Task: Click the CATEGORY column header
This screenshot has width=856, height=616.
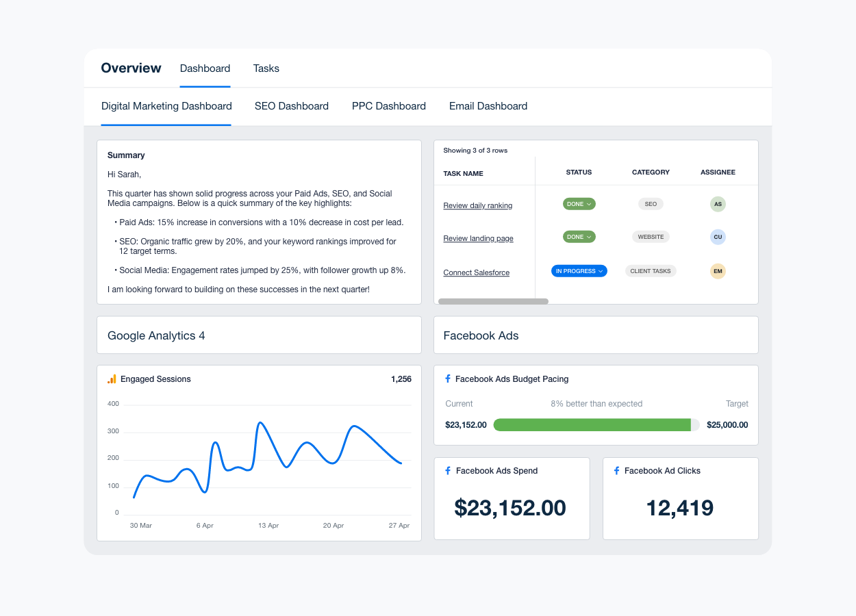Action: 651,172
